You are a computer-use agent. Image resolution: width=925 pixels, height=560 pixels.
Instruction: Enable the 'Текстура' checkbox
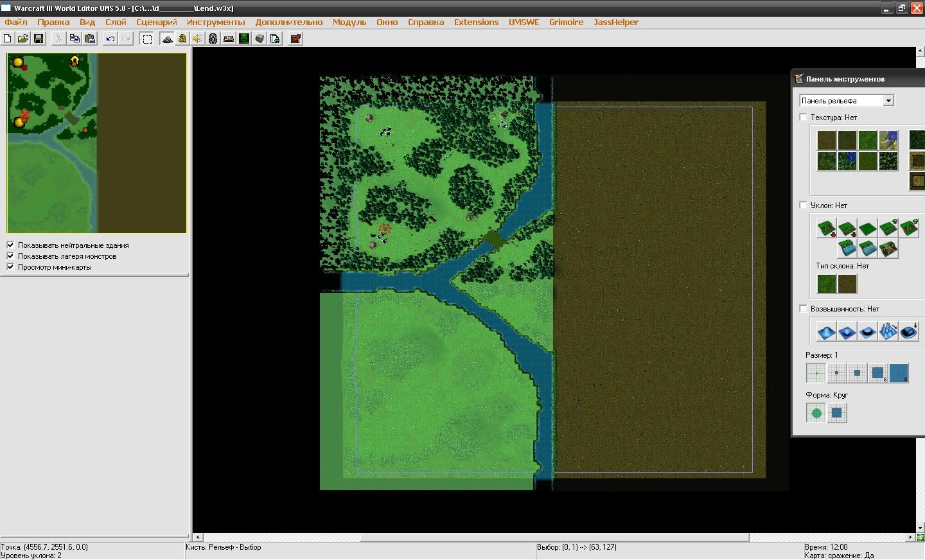tap(803, 117)
